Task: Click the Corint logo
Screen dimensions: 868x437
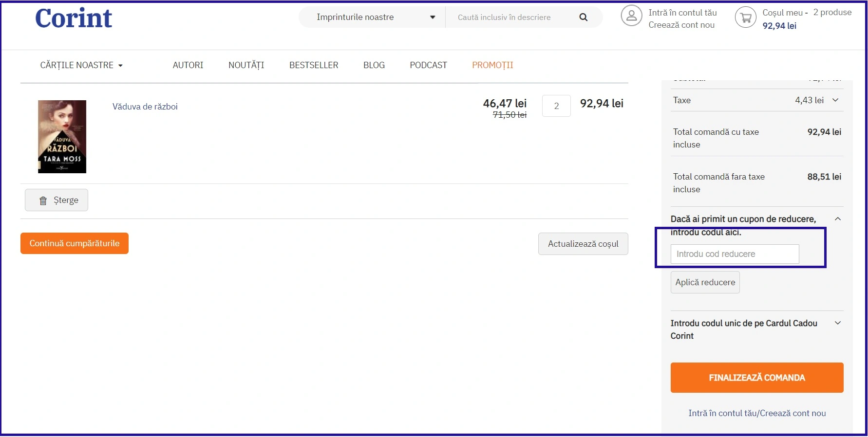Action: (x=74, y=18)
